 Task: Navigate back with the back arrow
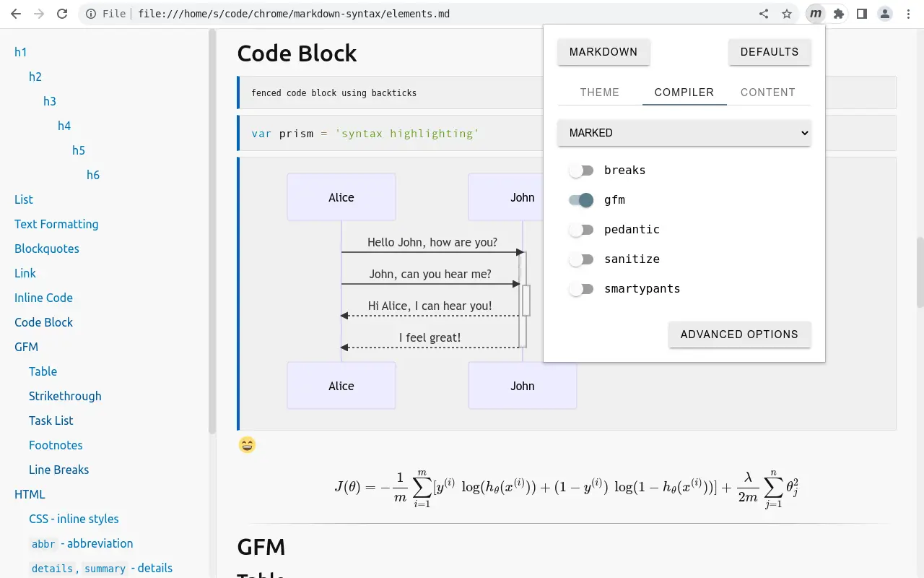16,13
